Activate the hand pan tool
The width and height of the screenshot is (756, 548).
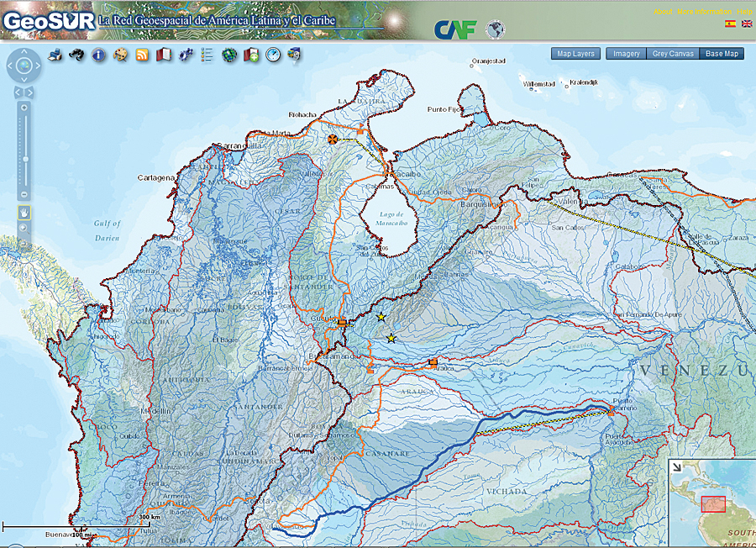pos(24,213)
